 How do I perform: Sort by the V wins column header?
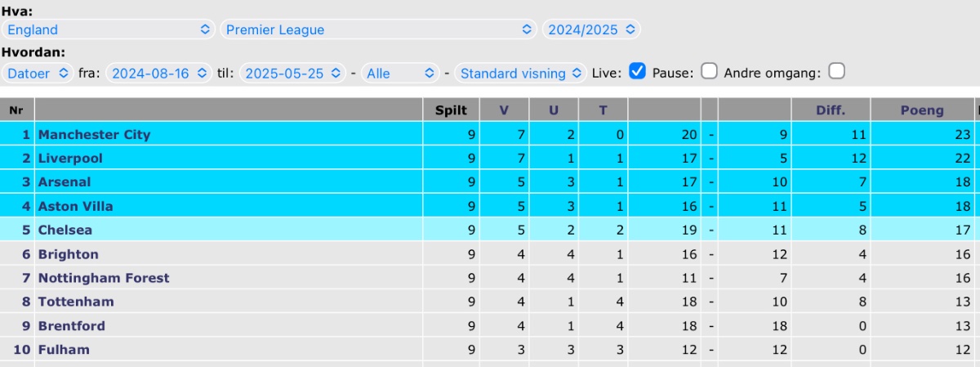click(504, 110)
